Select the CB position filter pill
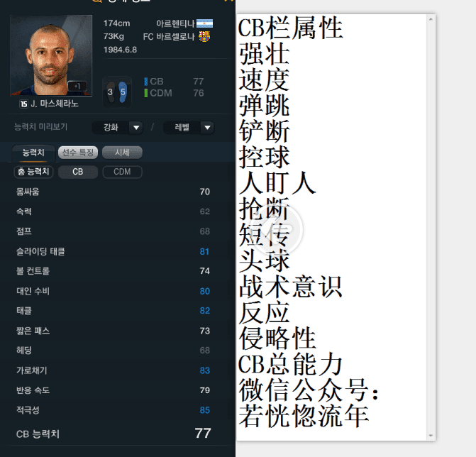The height and width of the screenshot is (457, 476). coord(78,172)
